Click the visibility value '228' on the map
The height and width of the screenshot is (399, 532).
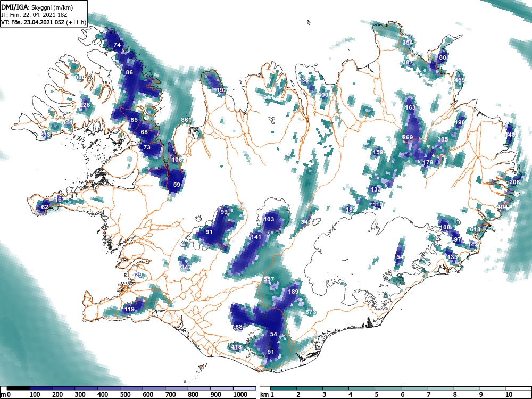click(85, 104)
